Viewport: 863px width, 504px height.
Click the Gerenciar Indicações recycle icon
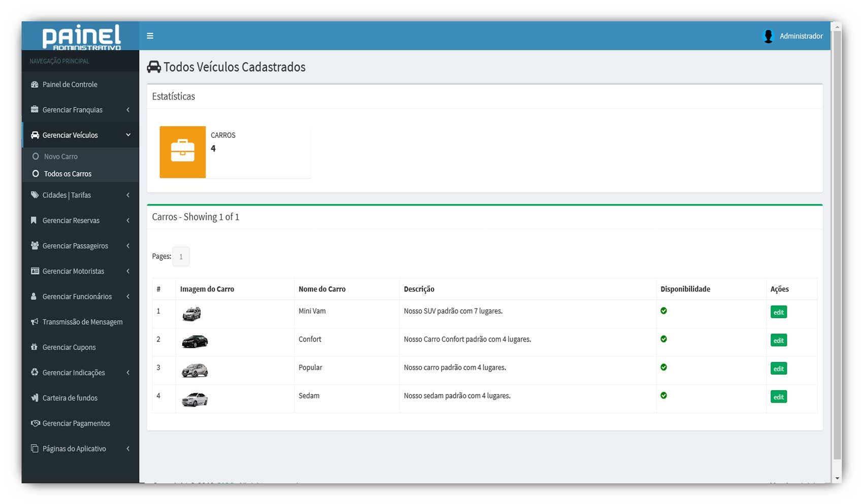coord(35,373)
